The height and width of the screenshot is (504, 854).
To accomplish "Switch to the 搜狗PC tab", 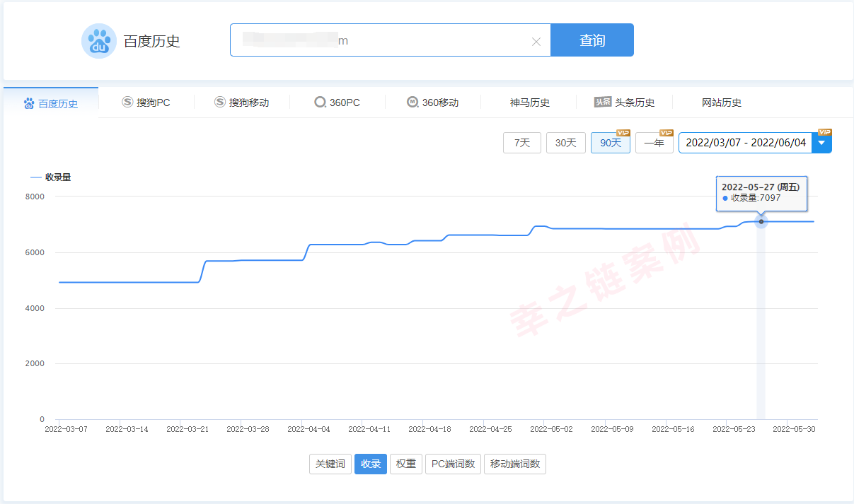I will pos(146,102).
